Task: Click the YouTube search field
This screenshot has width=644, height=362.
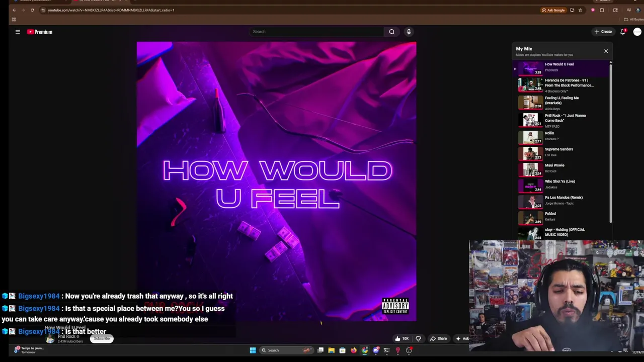Action: coord(317,32)
